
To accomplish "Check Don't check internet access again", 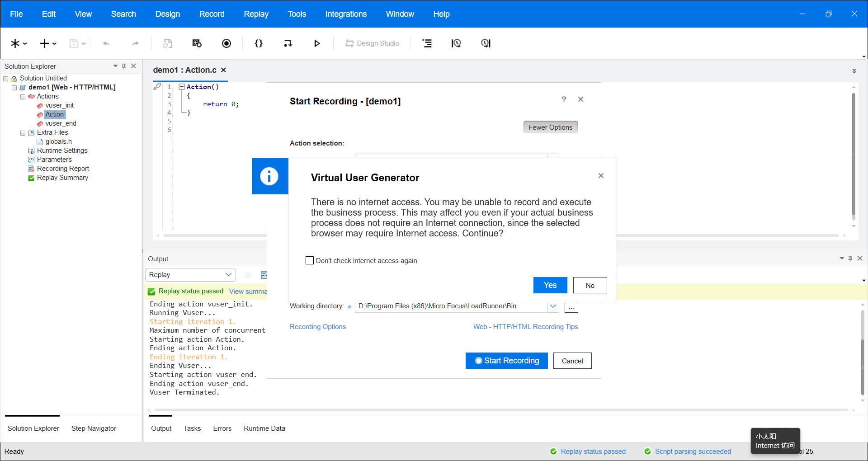I will [310, 260].
